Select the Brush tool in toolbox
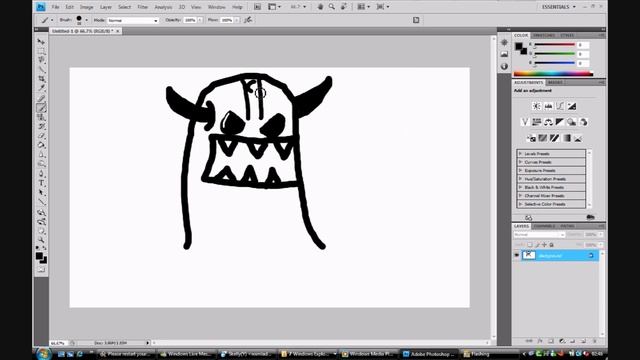This screenshot has height=360, width=640. 41,108
